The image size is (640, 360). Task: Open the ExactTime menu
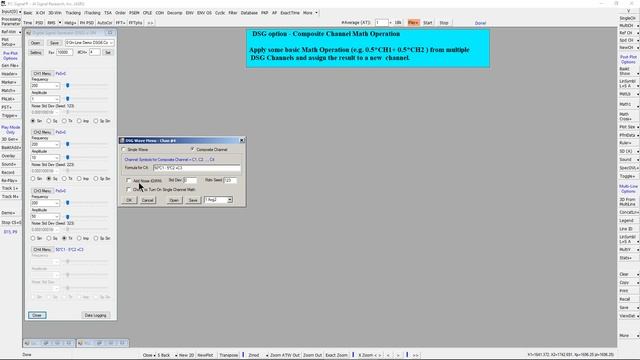pos(290,13)
